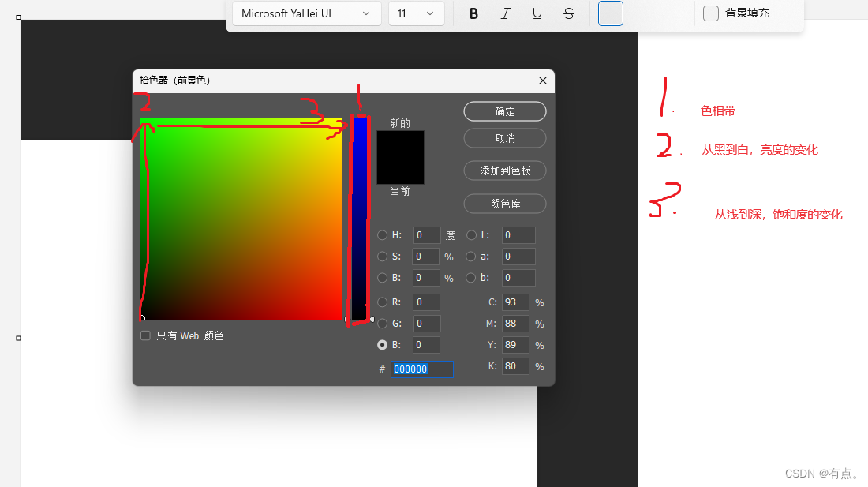Click the 色相带 annotation text
The image size is (868, 487).
[718, 111]
